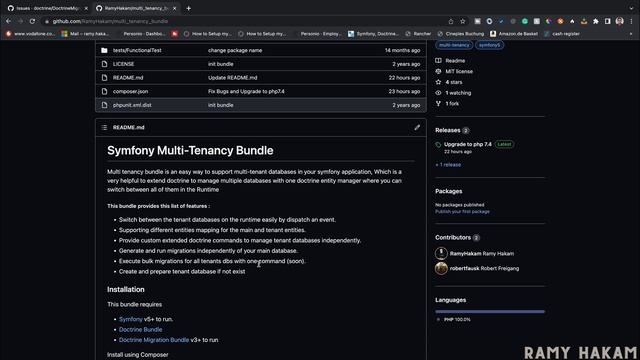Image resolution: width=640 pixels, height=360 pixels.
Task: Select the multi-tenancy topic tag
Action: pyautogui.click(x=454, y=45)
